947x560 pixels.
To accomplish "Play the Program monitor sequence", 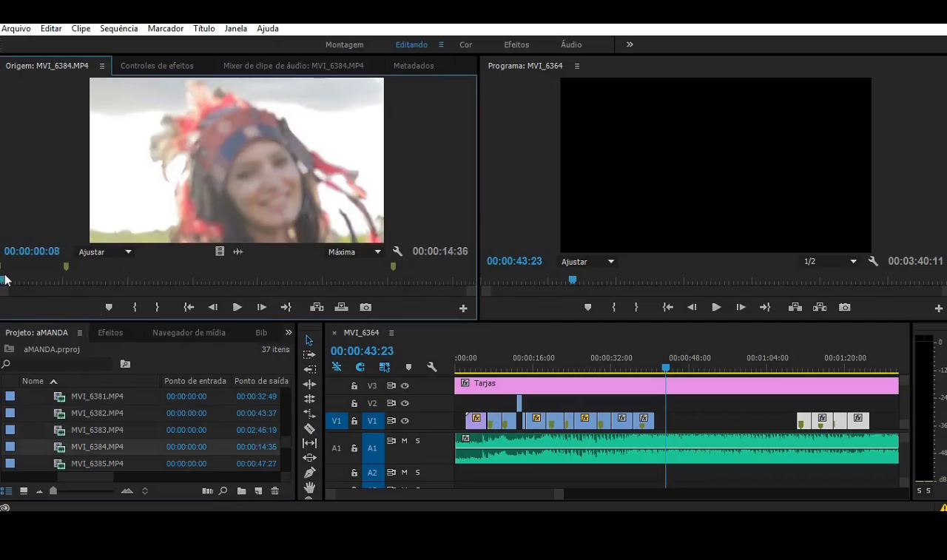I will 716,307.
